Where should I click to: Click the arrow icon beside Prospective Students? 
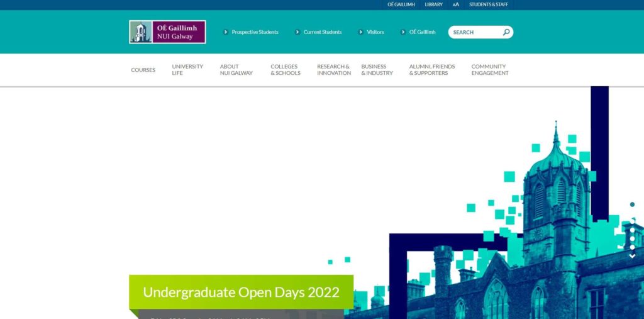tap(226, 32)
